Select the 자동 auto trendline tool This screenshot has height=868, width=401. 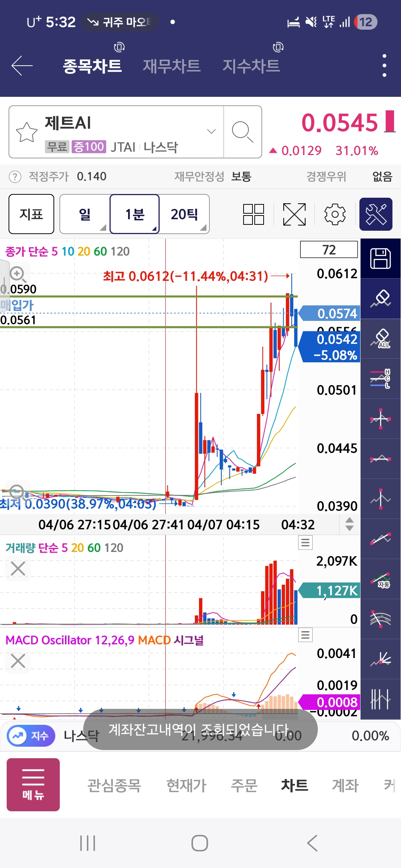coord(381,579)
